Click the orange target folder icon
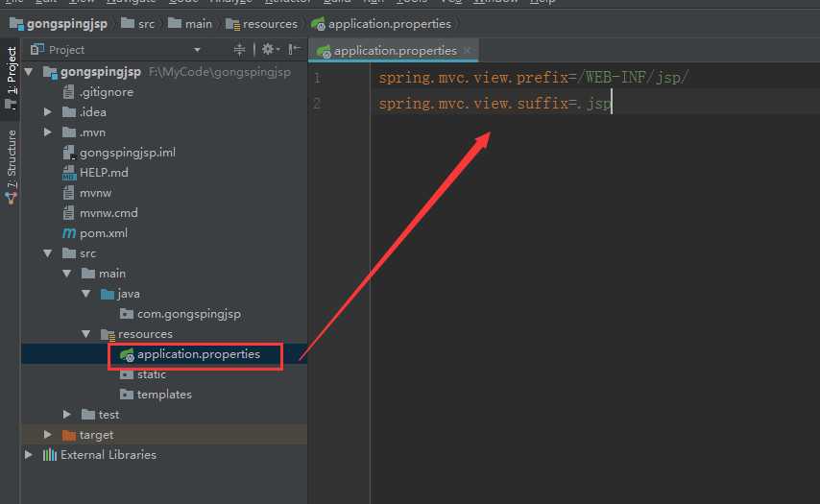Viewport: 820px width, 504px height. point(69,435)
